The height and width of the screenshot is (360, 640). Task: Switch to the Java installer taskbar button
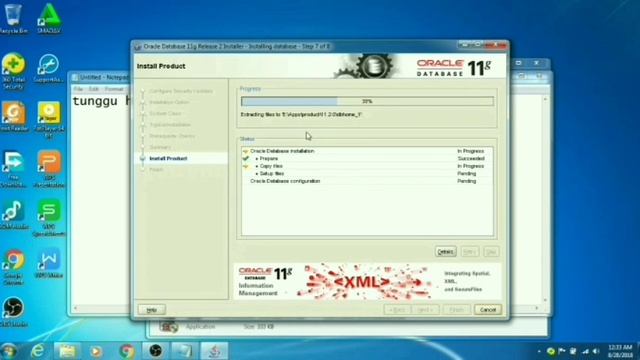[x=215, y=351]
